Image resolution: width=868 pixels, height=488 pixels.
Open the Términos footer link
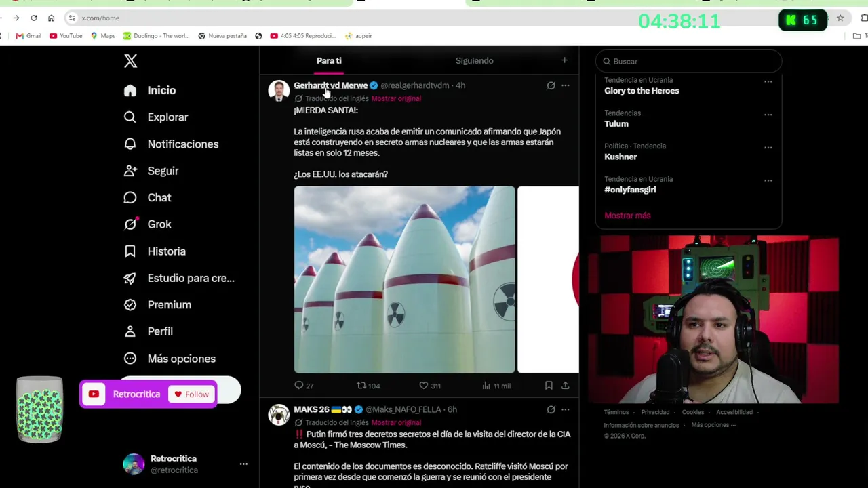616,412
